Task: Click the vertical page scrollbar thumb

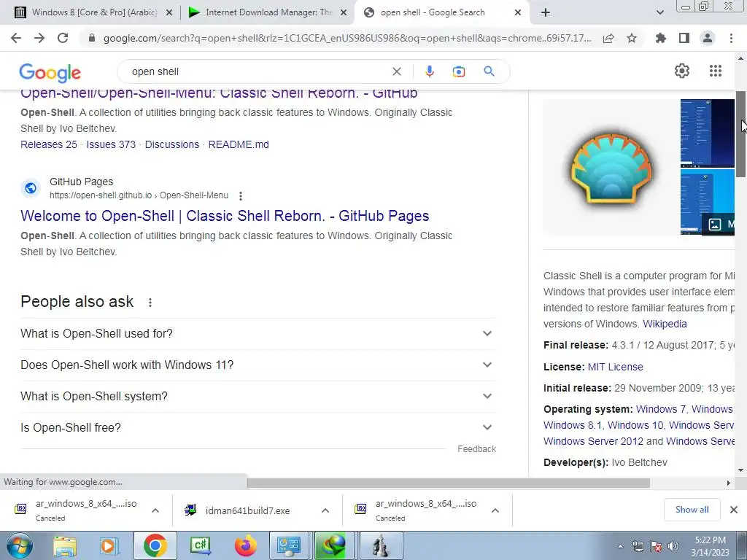Action: [741, 134]
